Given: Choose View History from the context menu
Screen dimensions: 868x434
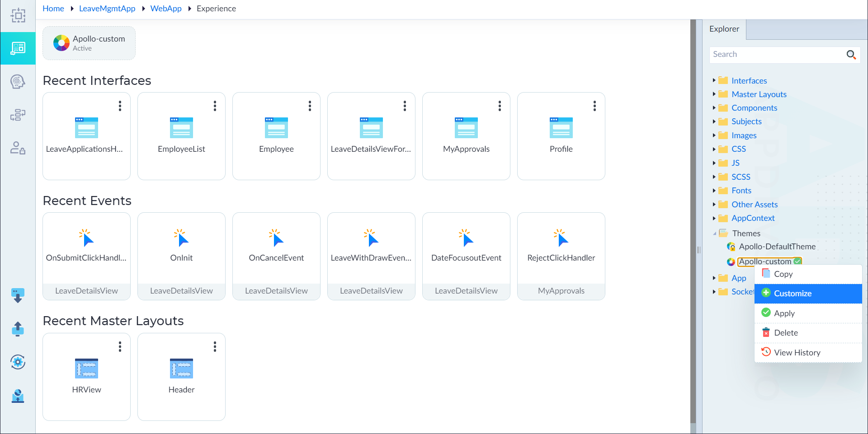Looking at the screenshot, I should click(808, 353).
